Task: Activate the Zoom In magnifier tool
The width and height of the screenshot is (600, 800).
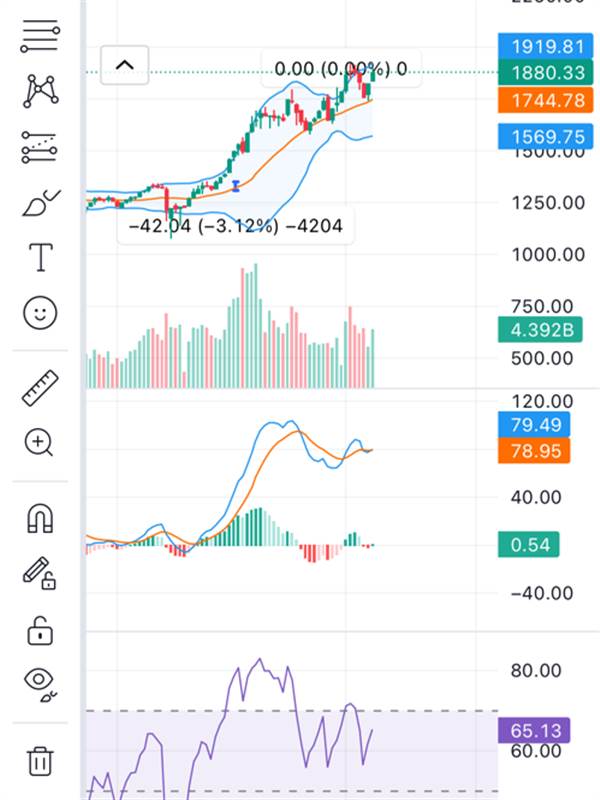Action: [40, 443]
